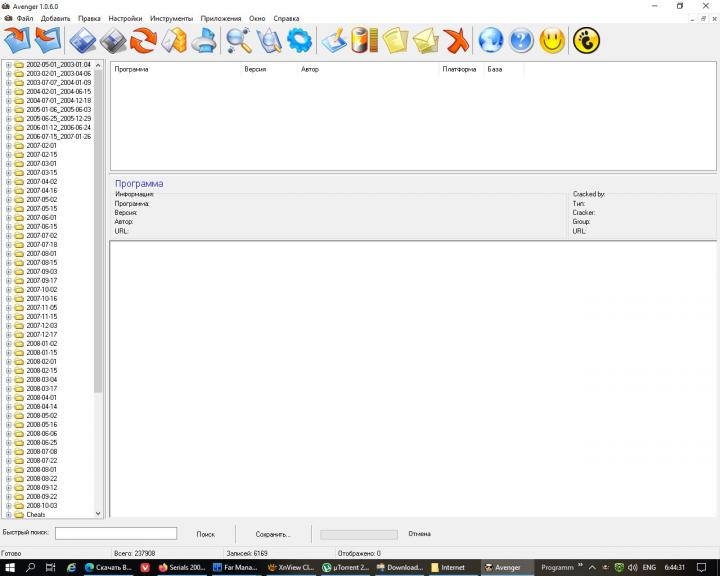Image resolution: width=720 pixels, height=576 pixels.
Task: Click the magnifying glass search toolbar icon
Action: click(239, 40)
